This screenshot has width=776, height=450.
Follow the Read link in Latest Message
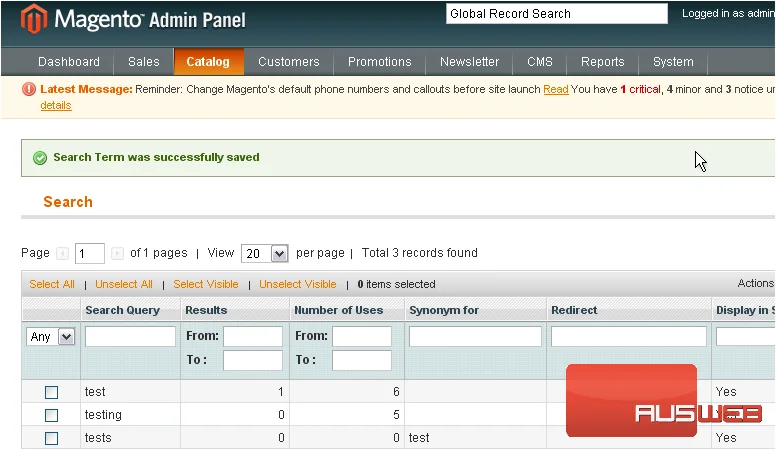click(556, 90)
